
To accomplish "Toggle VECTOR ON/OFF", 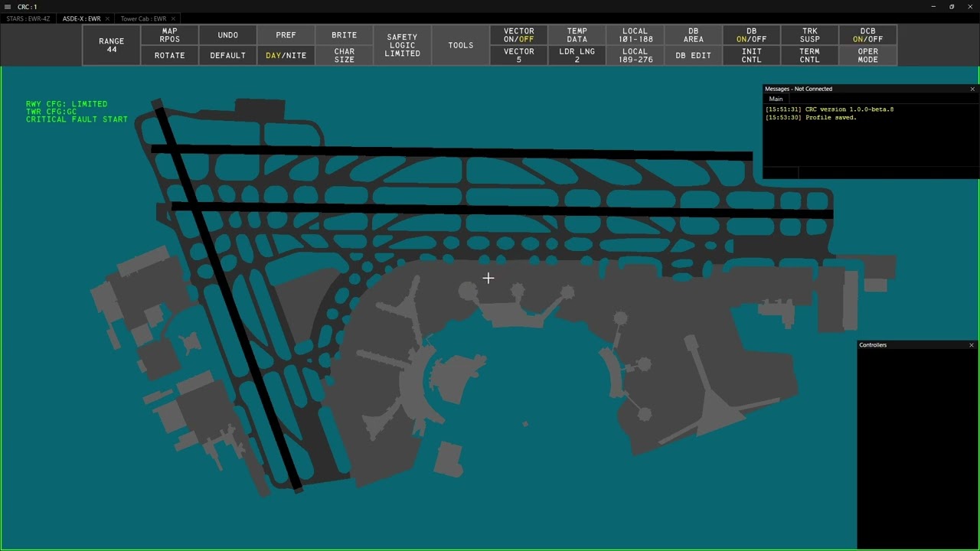I will (518, 35).
